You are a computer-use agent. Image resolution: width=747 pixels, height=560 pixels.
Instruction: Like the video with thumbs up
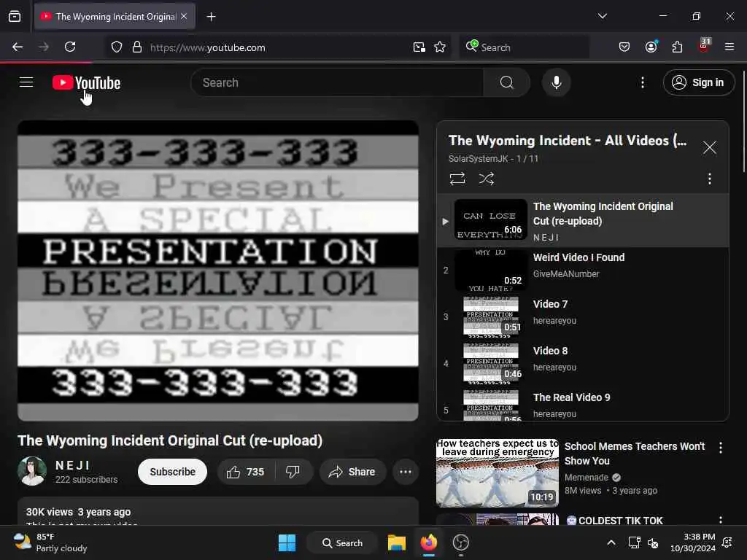tap(246, 472)
